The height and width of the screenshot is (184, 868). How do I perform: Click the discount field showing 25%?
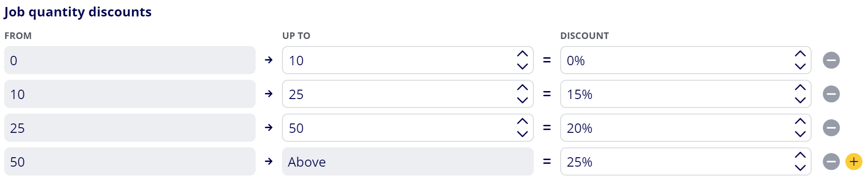pyautogui.click(x=686, y=161)
